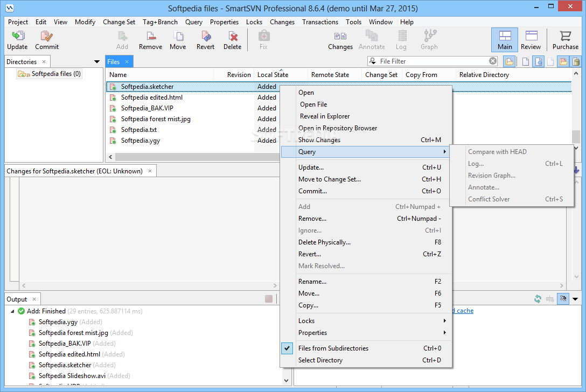Toggle Files from Subdirectories menu option
This screenshot has height=392, width=586.
coord(366,348)
